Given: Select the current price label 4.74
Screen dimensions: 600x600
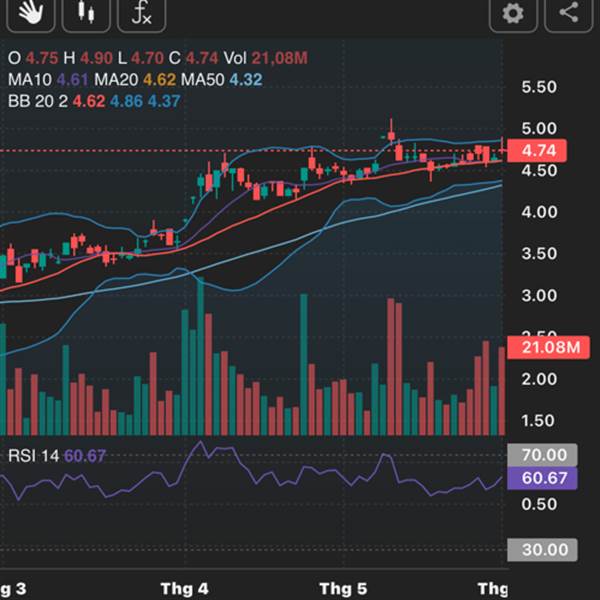Looking at the screenshot, I should pyautogui.click(x=536, y=151).
